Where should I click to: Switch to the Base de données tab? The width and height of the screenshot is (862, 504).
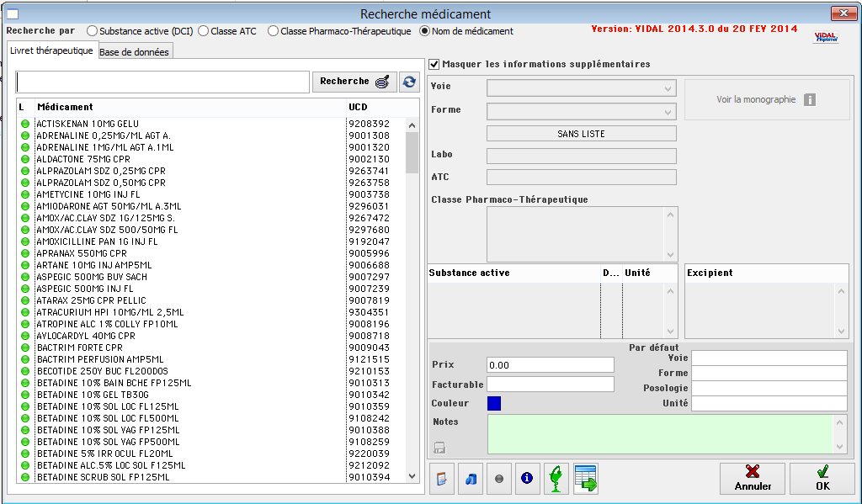[134, 52]
